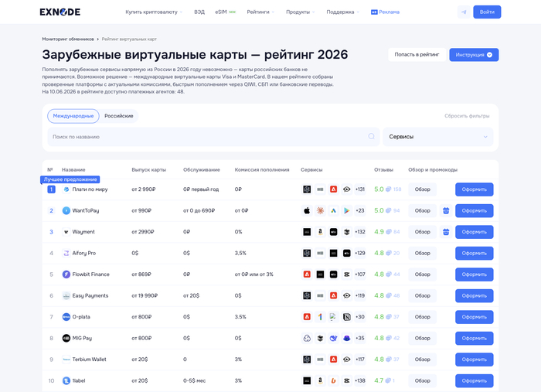This screenshot has height=392, width=541.
Task: Click the Отзывы column header
Action: (383, 170)
